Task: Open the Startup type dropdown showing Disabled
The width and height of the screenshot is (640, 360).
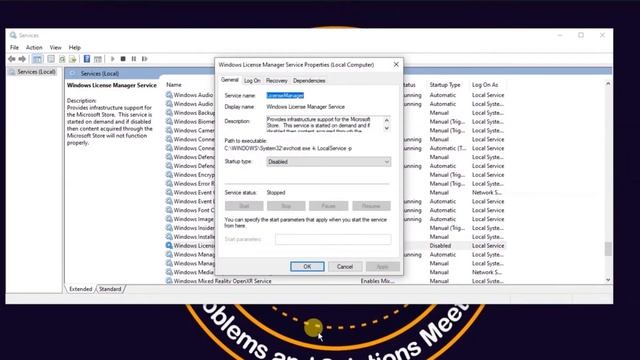Action: pyautogui.click(x=329, y=162)
